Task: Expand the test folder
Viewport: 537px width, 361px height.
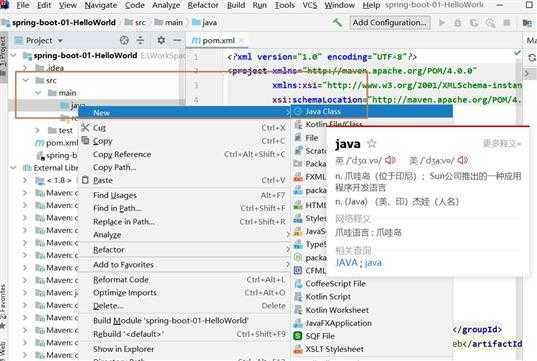Action: tap(38, 130)
